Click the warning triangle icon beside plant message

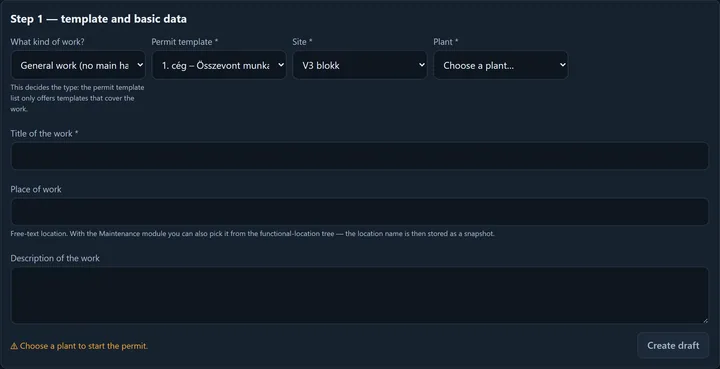(14, 346)
